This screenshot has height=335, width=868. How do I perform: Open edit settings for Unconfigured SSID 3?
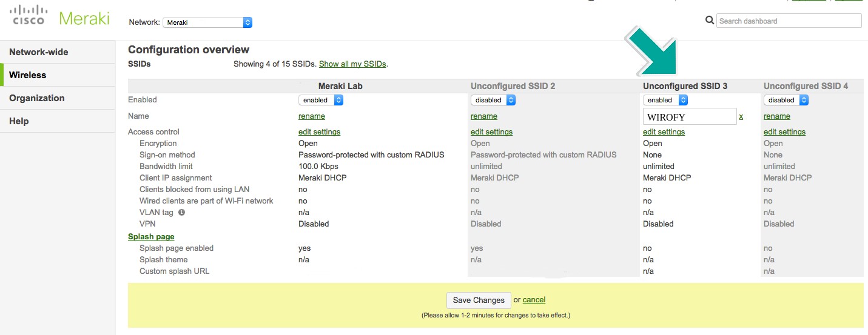point(664,132)
